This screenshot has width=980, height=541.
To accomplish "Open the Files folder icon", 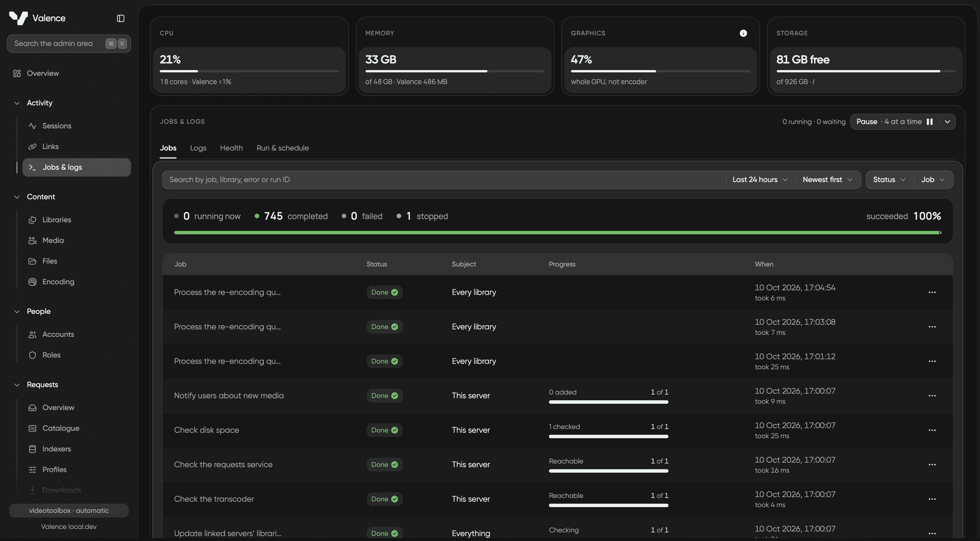I will click(x=32, y=261).
